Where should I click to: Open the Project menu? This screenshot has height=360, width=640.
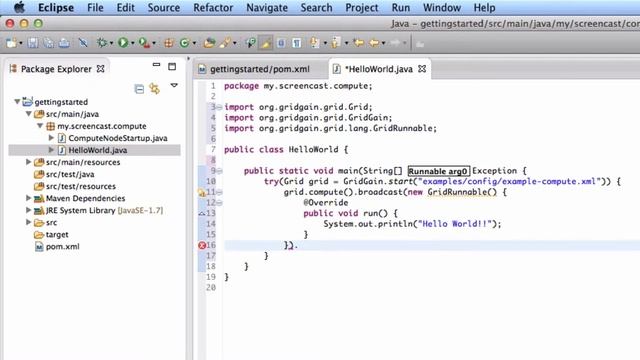click(362, 8)
